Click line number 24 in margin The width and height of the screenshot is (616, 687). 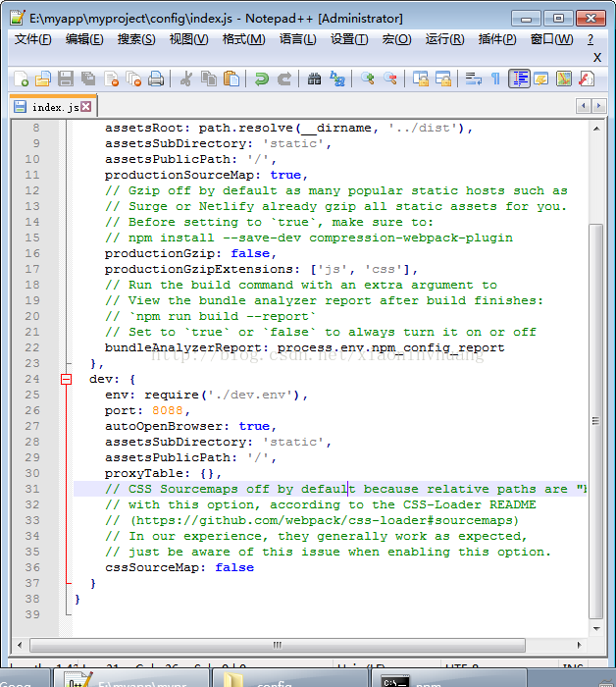tap(32, 379)
